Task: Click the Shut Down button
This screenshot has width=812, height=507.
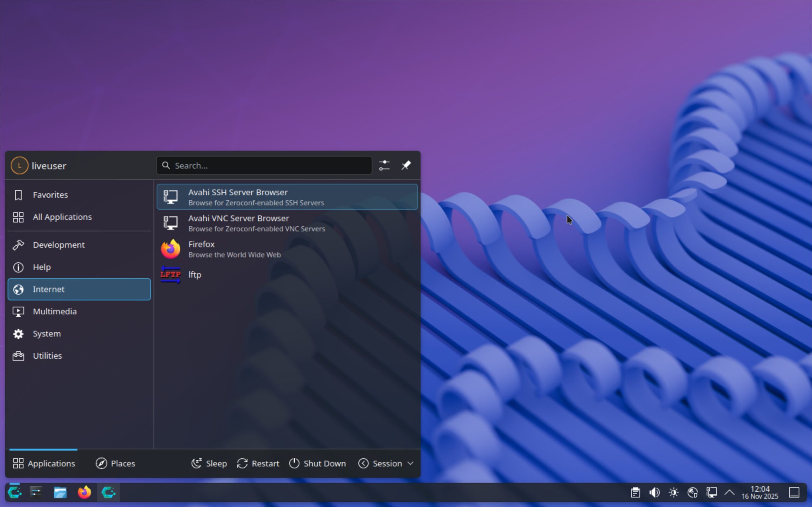Action: (x=318, y=463)
